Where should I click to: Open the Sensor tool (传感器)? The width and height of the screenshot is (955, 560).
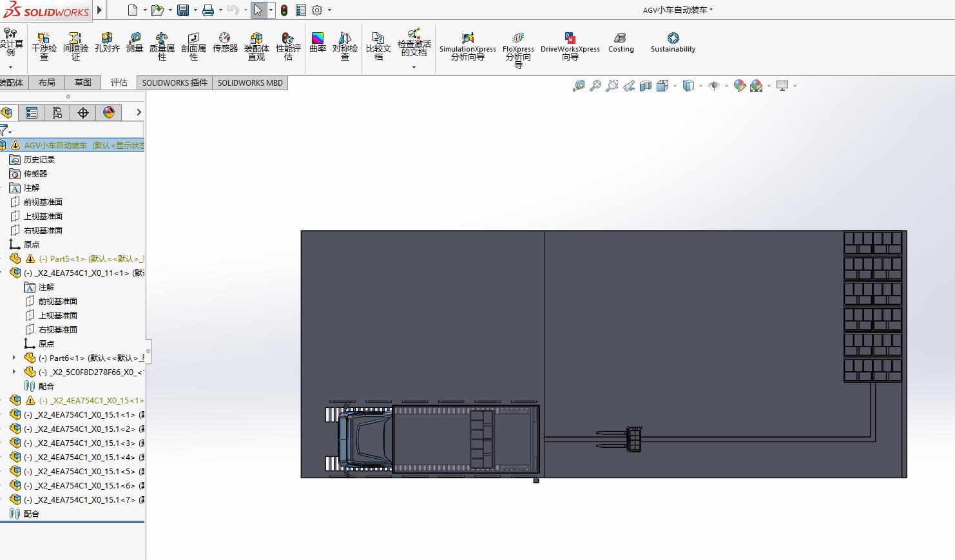click(225, 43)
